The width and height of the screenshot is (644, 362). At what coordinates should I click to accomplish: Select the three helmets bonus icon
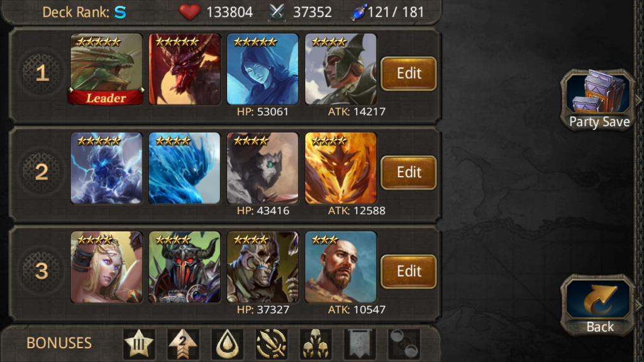point(316,344)
